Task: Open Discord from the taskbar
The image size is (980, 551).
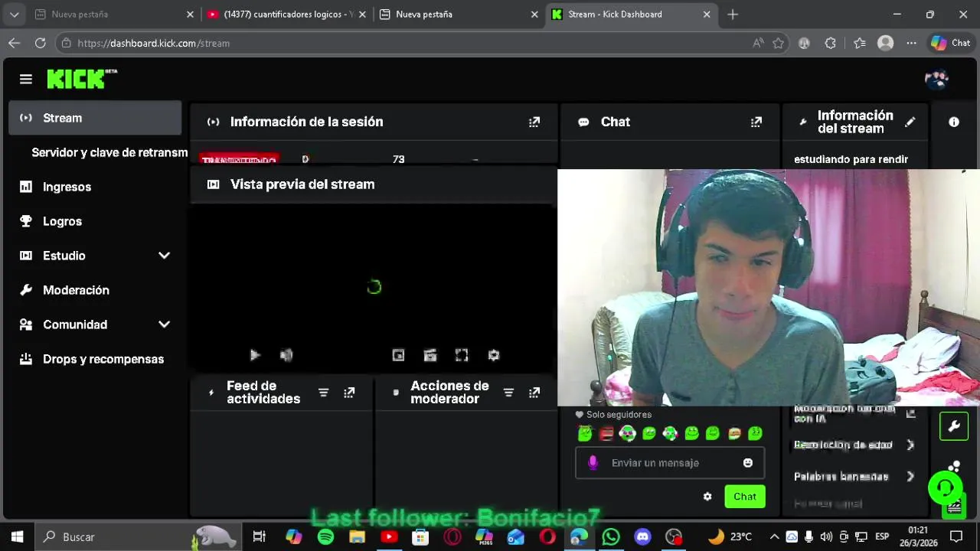Action: click(x=642, y=536)
